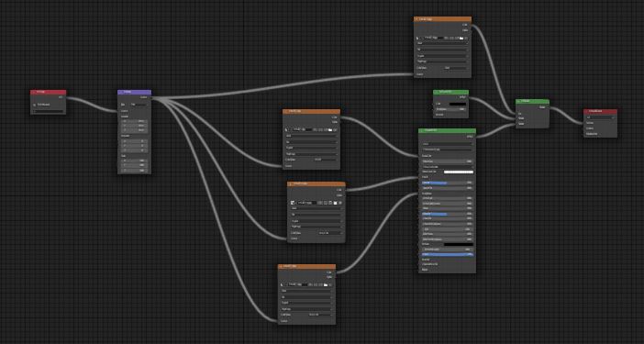Click Scale Z field in Mapping node

tap(135, 170)
